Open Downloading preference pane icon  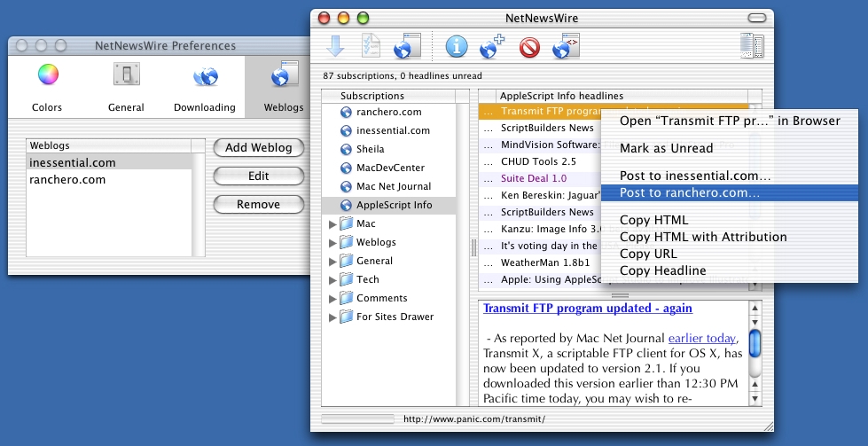(206, 75)
